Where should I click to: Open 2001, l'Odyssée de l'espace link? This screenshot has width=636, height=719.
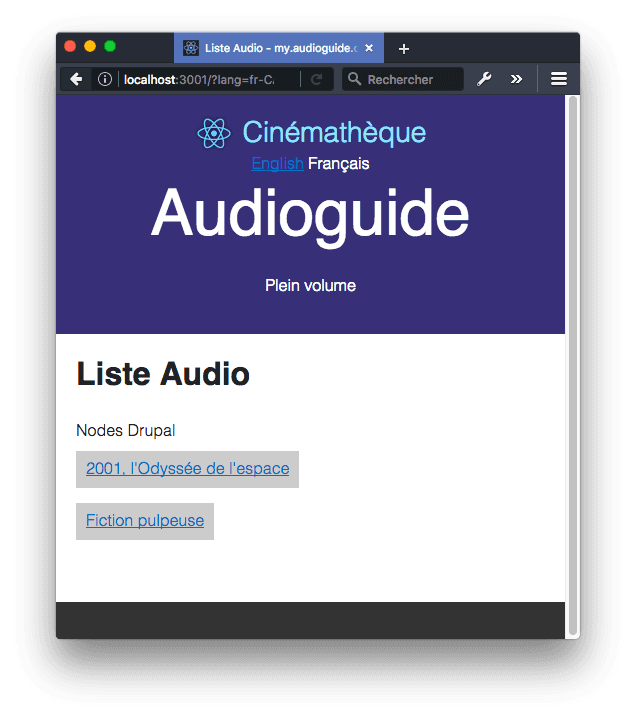(187, 468)
